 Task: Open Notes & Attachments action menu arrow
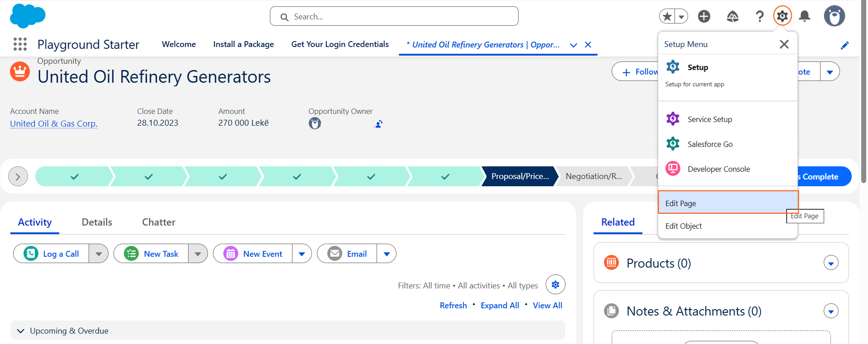click(830, 311)
